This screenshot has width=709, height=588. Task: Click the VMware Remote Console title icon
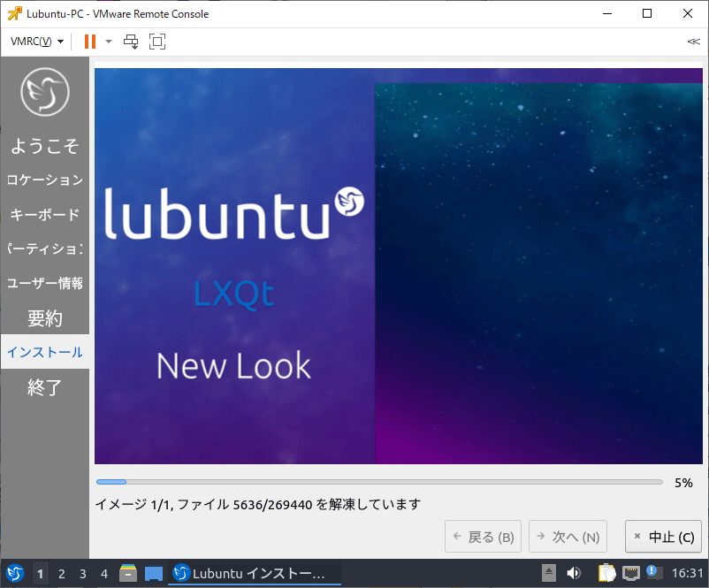coord(14,13)
